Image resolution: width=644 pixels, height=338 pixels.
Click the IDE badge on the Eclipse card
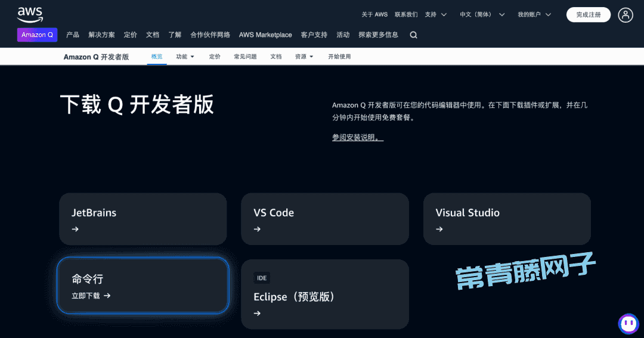click(x=262, y=278)
